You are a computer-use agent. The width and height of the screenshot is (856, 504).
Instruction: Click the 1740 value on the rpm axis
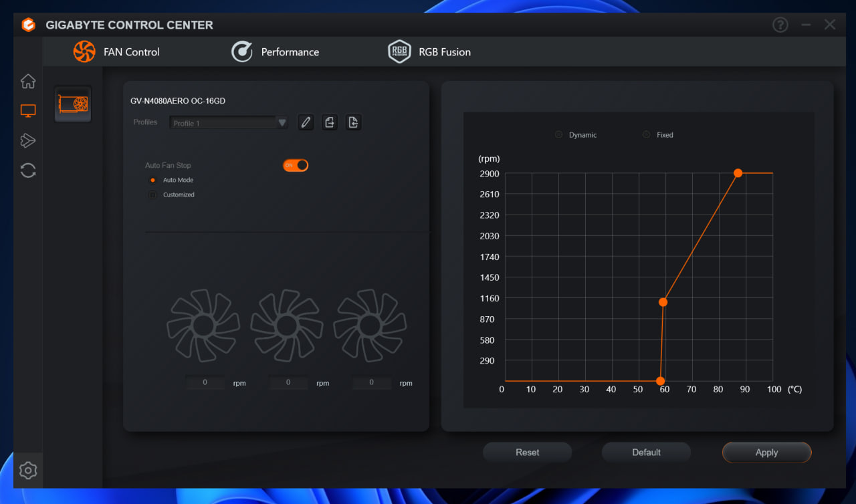click(489, 257)
